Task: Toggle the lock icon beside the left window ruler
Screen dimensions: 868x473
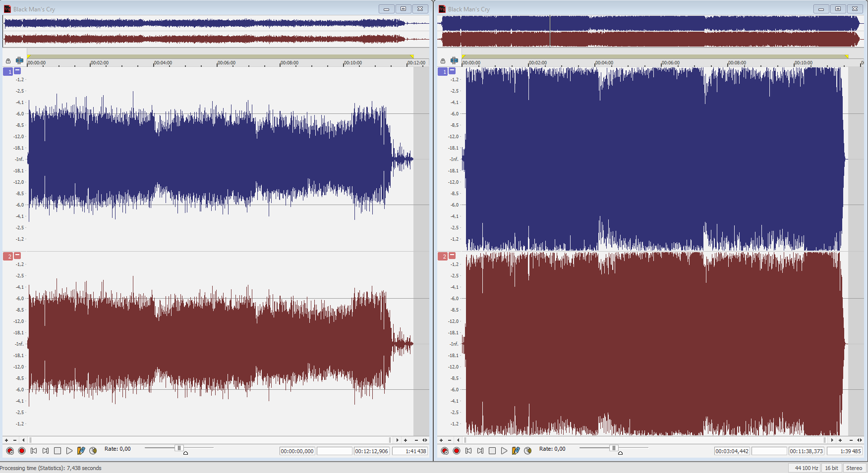Action: [x=8, y=61]
